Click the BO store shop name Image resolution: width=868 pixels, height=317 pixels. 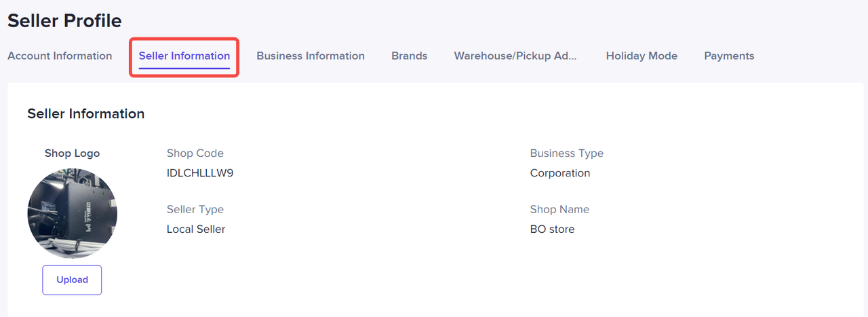click(x=552, y=229)
